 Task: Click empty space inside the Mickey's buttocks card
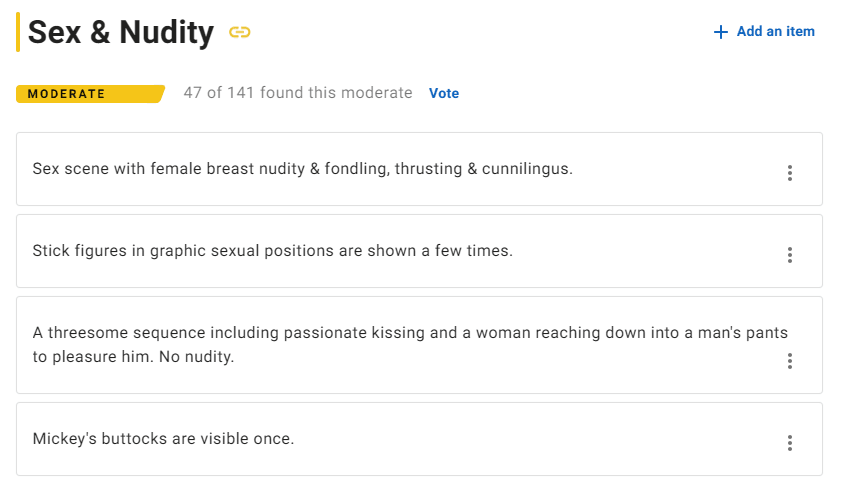click(x=550, y=439)
